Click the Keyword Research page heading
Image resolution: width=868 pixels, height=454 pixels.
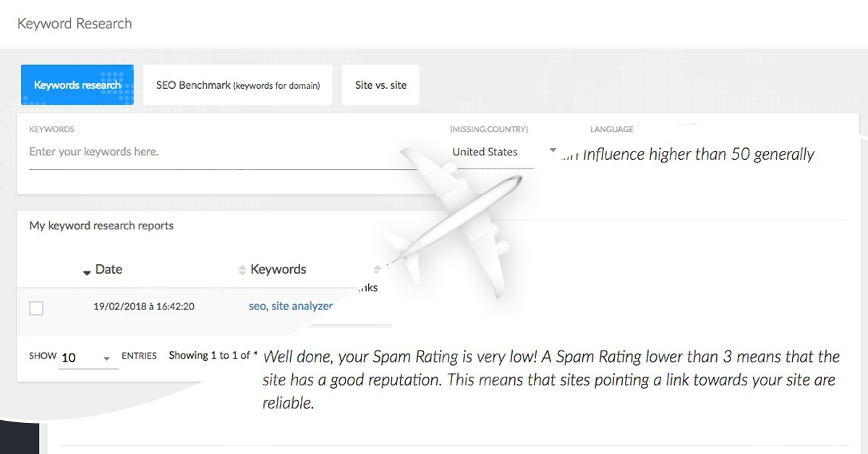tap(73, 23)
